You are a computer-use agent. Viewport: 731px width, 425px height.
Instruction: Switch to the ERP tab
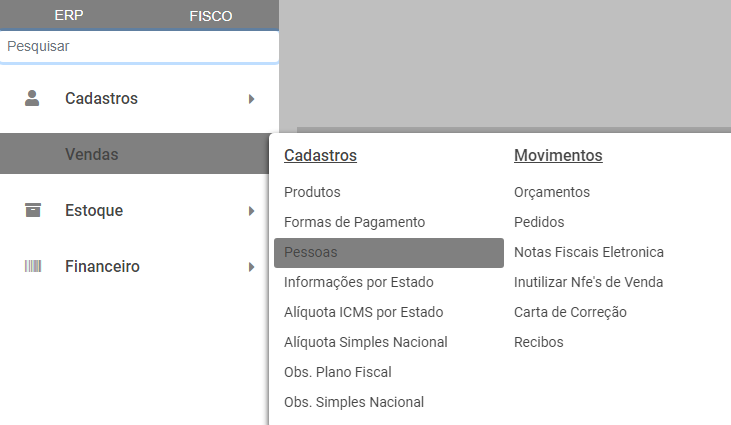pos(69,16)
